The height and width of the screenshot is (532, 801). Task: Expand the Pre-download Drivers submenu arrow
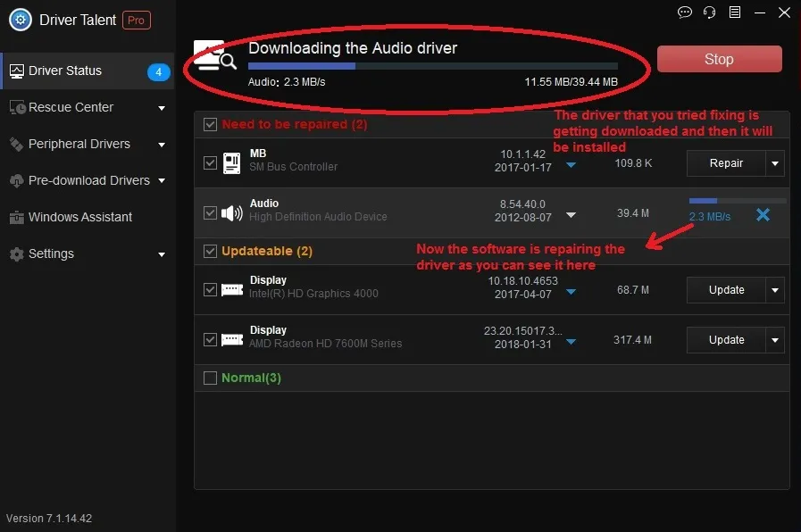coord(162,180)
